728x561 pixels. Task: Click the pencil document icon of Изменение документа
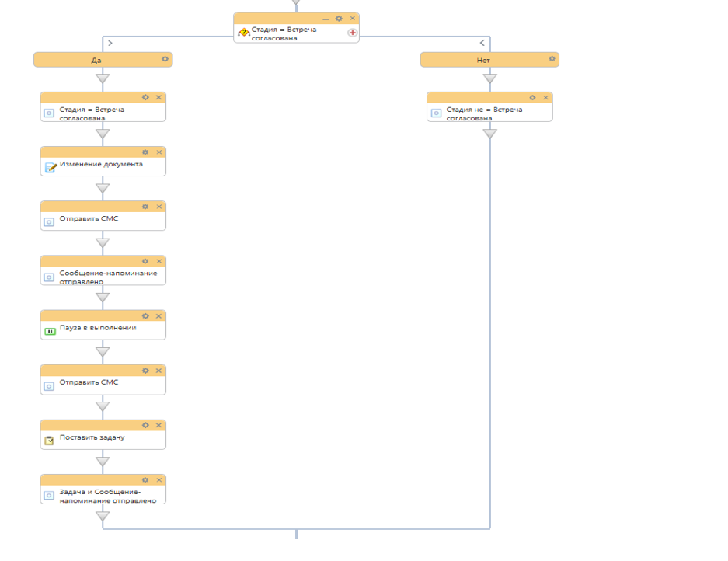[51, 168]
